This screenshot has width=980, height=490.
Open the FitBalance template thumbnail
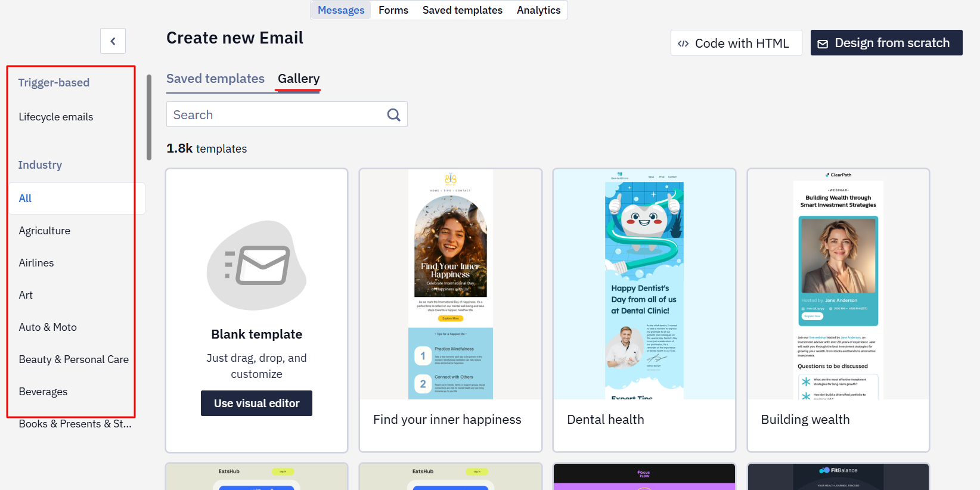[838, 476]
